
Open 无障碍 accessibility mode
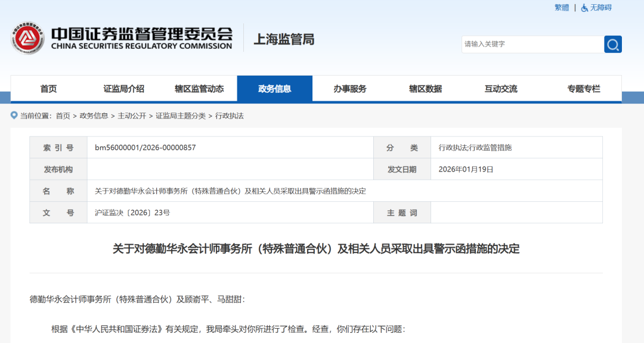(601, 8)
